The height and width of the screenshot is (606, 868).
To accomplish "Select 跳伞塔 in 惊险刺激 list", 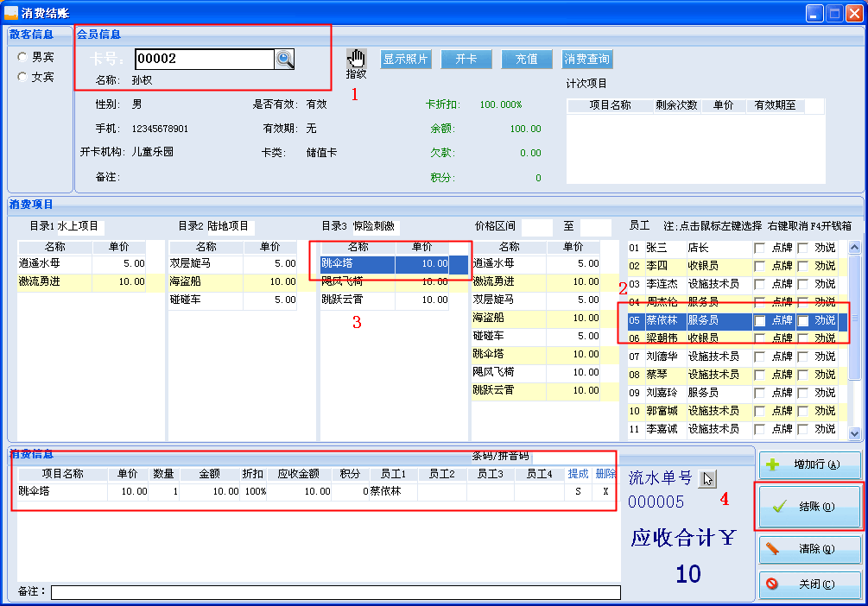I will [x=394, y=263].
